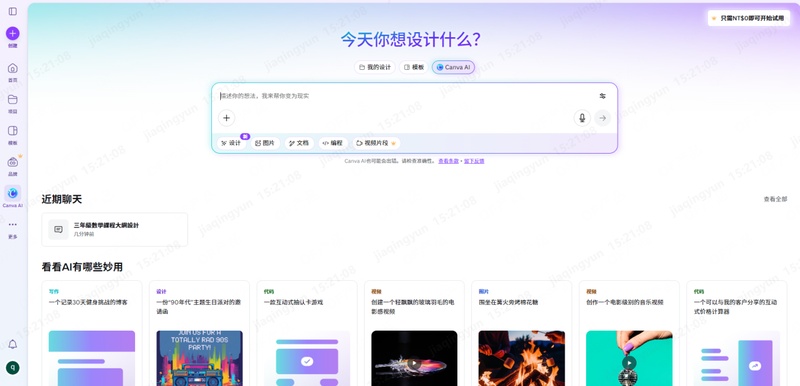This screenshot has height=386, width=800.
Task: Open 项目 folder icon in sidebar
Action: [x=13, y=99]
